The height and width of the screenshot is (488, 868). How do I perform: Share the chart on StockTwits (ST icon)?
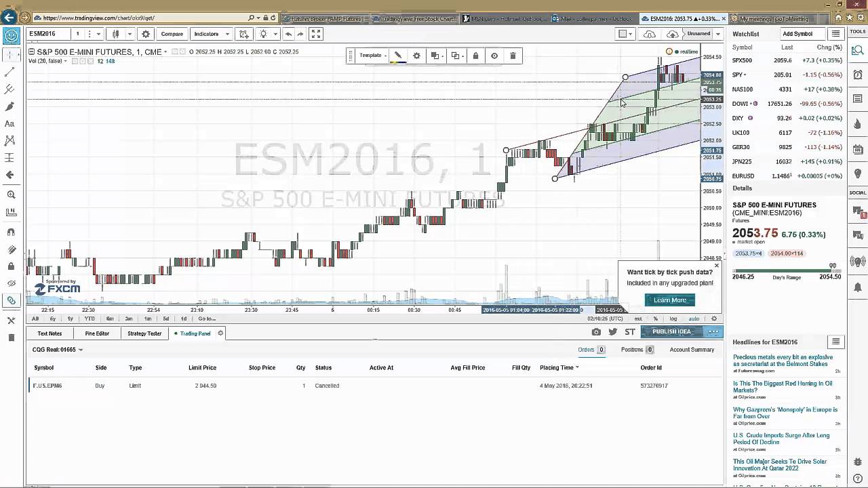[x=630, y=331]
